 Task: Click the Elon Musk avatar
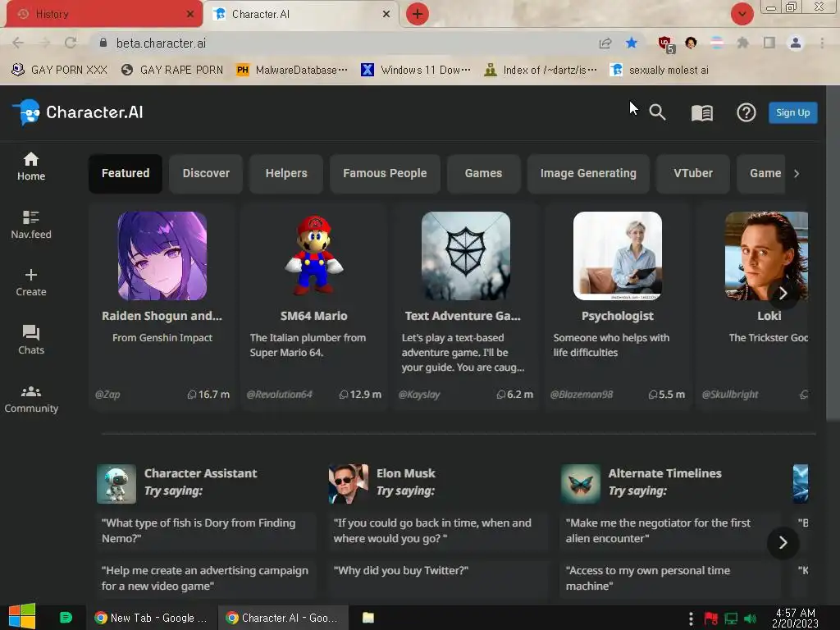pyautogui.click(x=348, y=484)
